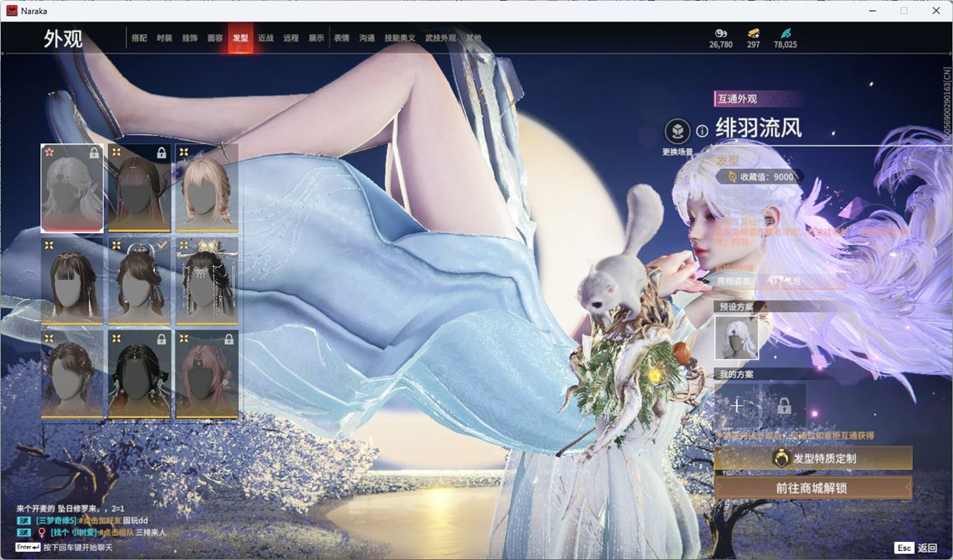Viewport: 953px width, 560px height.
Task: Click the Naraka app icon in title bar
Action: (12, 11)
